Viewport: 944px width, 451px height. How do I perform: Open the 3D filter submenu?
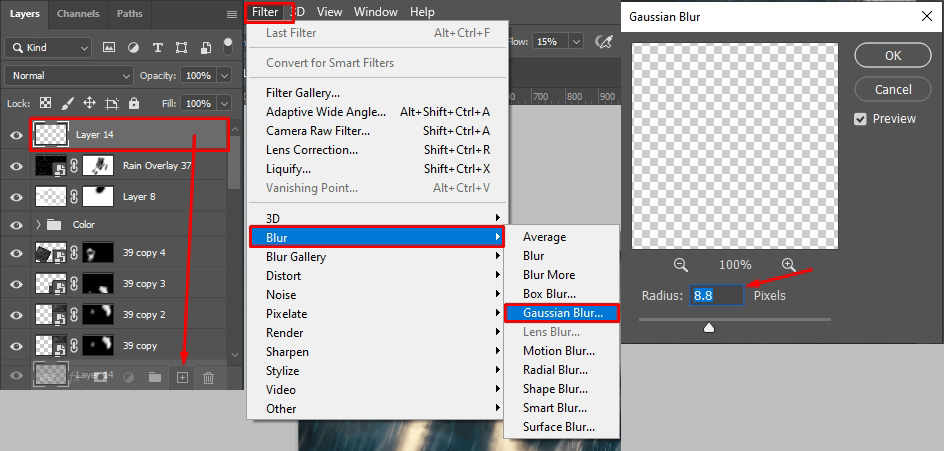pyautogui.click(x=377, y=218)
